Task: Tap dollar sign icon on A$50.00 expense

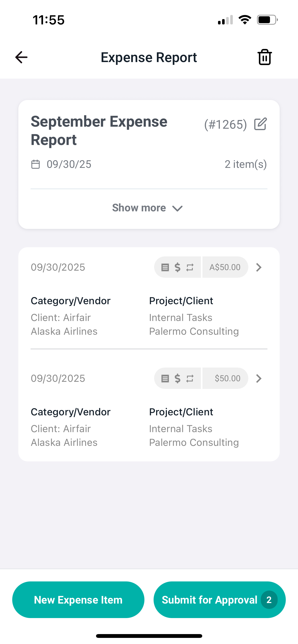Action: click(178, 267)
